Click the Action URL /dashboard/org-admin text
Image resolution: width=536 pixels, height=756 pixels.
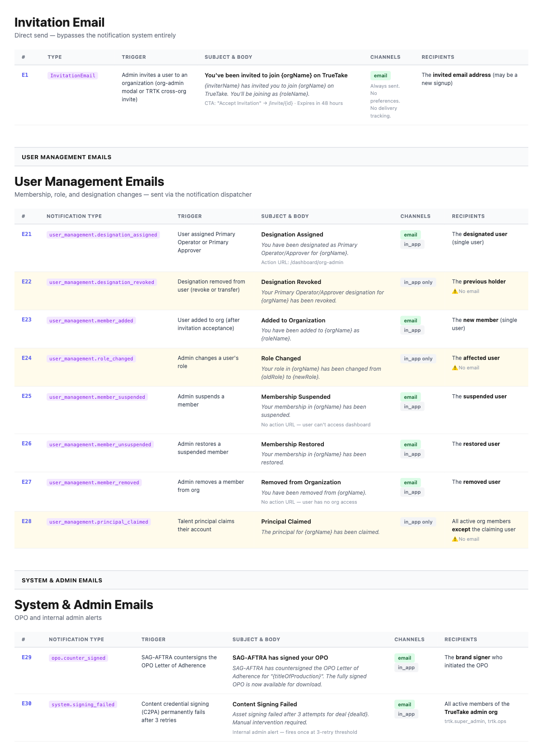click(302, 263)
